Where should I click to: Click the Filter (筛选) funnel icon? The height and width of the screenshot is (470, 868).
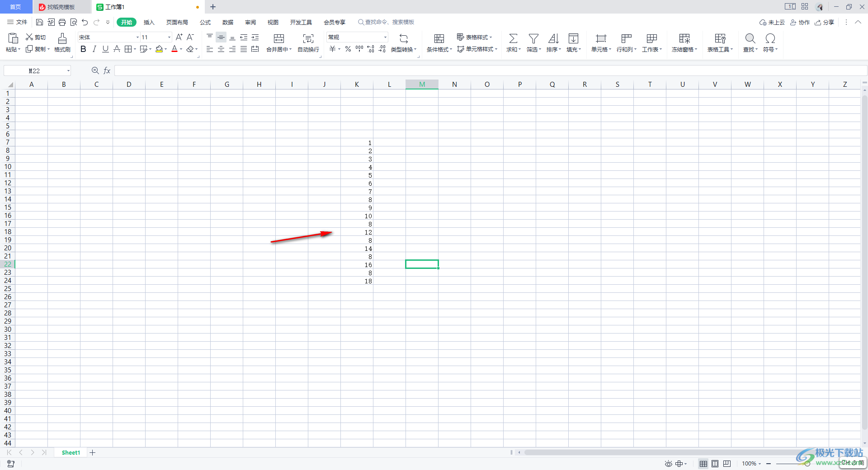(533, 38)
